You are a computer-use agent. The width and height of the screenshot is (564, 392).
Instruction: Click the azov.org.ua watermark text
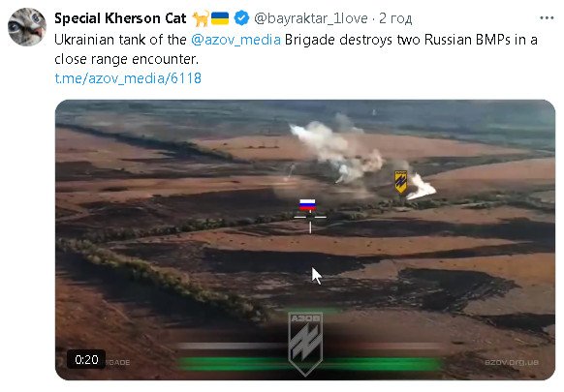(511, 362)
